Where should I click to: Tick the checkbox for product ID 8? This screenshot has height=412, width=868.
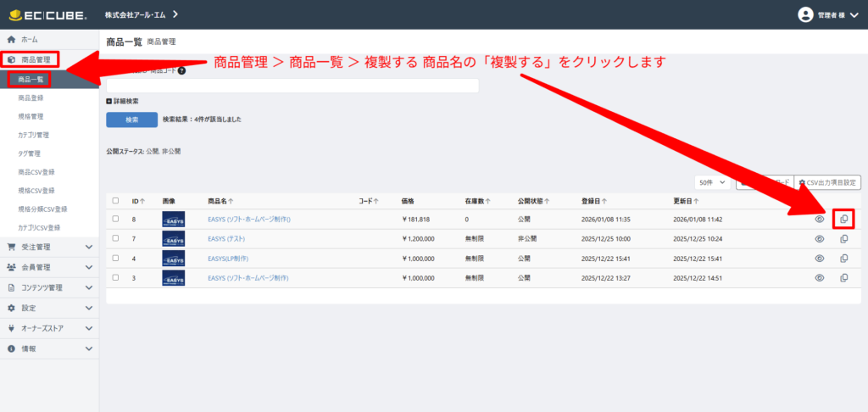pos(115,220)
